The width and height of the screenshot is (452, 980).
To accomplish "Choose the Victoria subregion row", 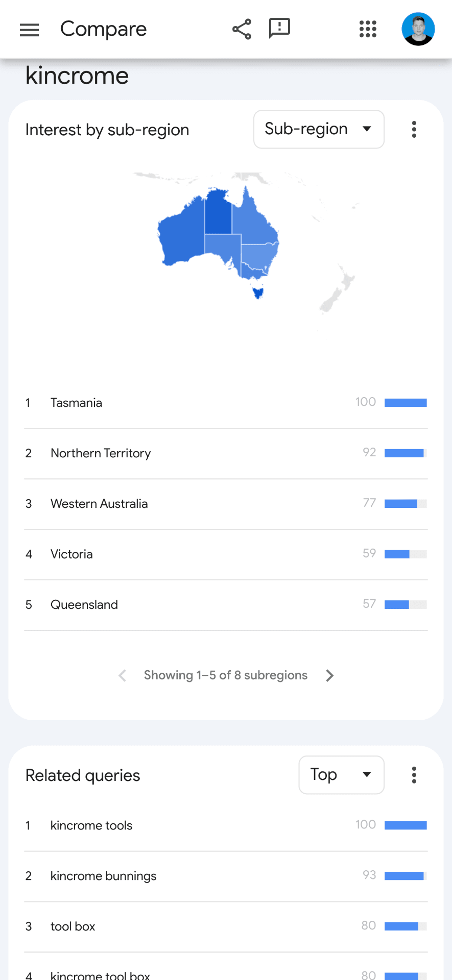I will tap(226, 554).
